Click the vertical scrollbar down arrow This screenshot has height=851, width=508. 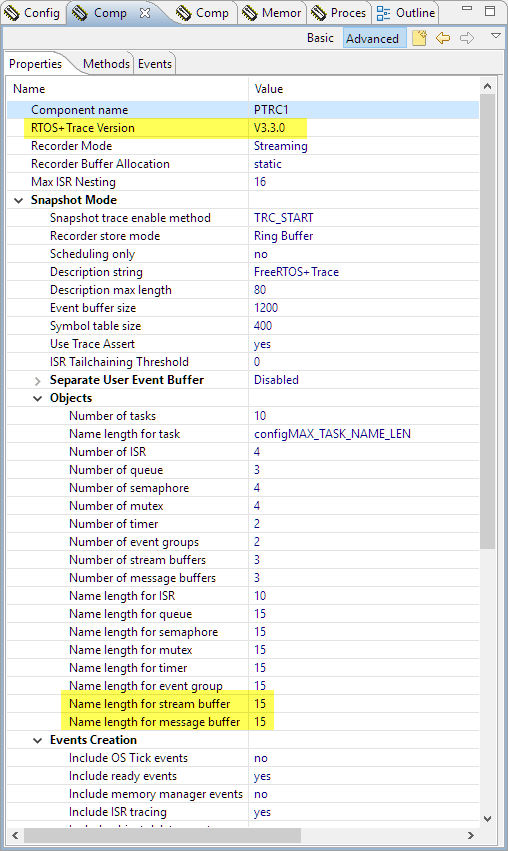point(487,818)
